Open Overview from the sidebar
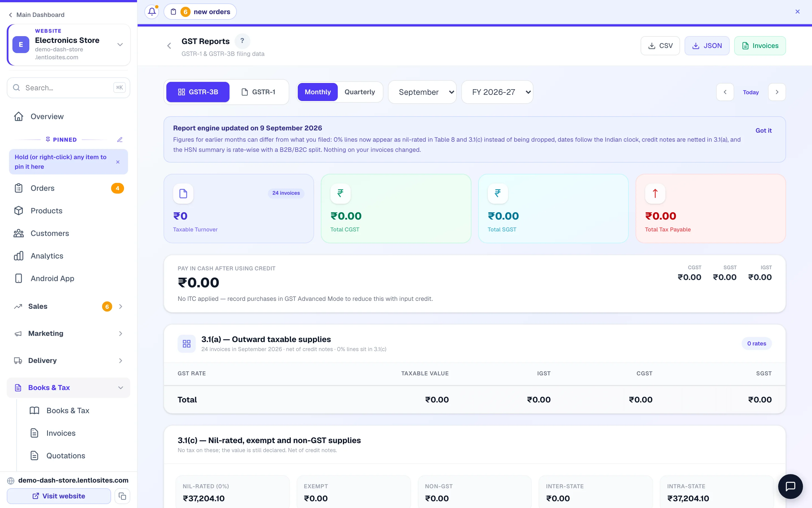812x508 pixels. coord(69,117)
